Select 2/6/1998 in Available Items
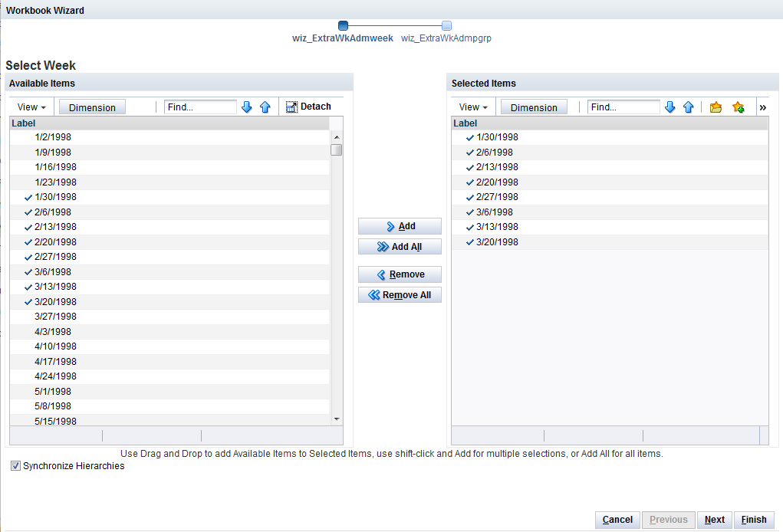The width and height of the screenshot is (783, 532). [x=169, y=212]
